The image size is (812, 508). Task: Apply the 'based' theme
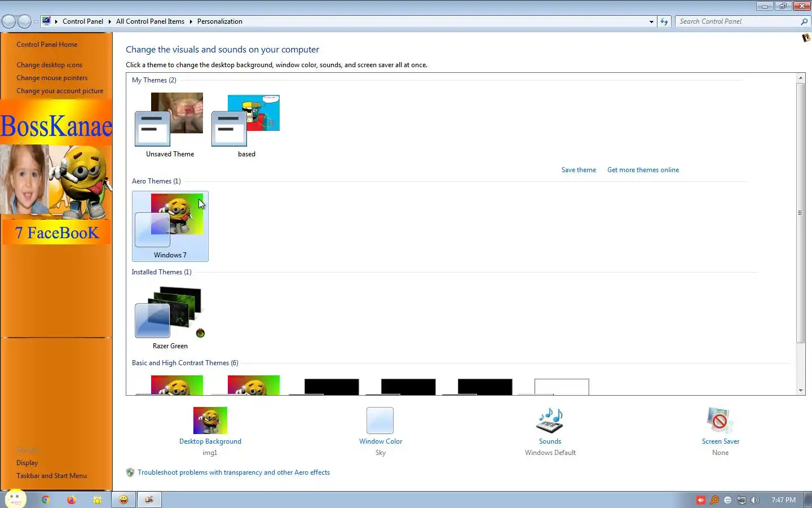click(246, 125)
